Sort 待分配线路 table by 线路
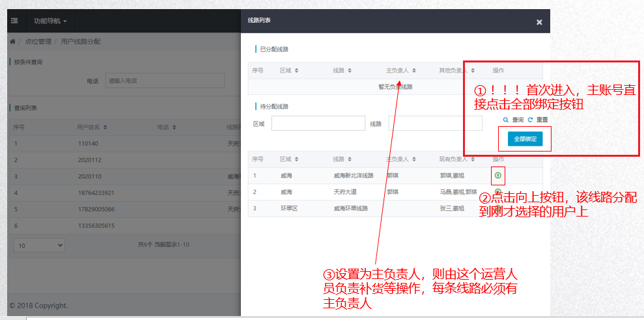This screenshot has width=644, height=320. click(x=350, y=159)
